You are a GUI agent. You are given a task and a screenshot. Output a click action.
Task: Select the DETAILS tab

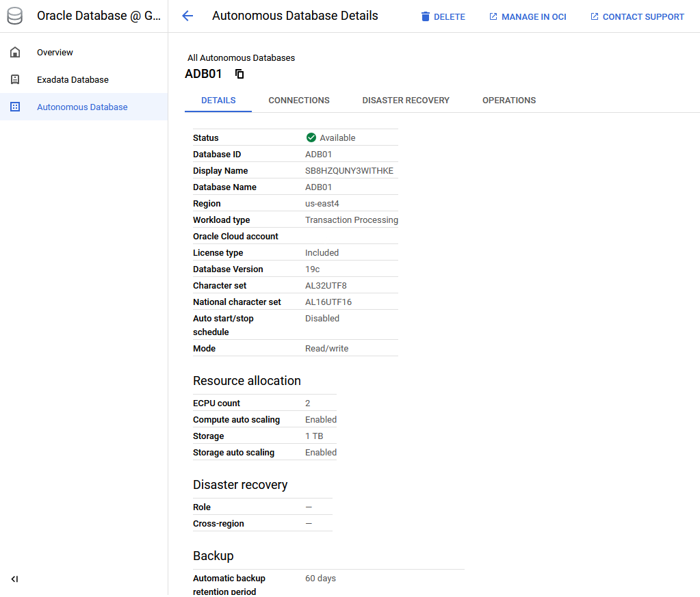tap(218, 101)
